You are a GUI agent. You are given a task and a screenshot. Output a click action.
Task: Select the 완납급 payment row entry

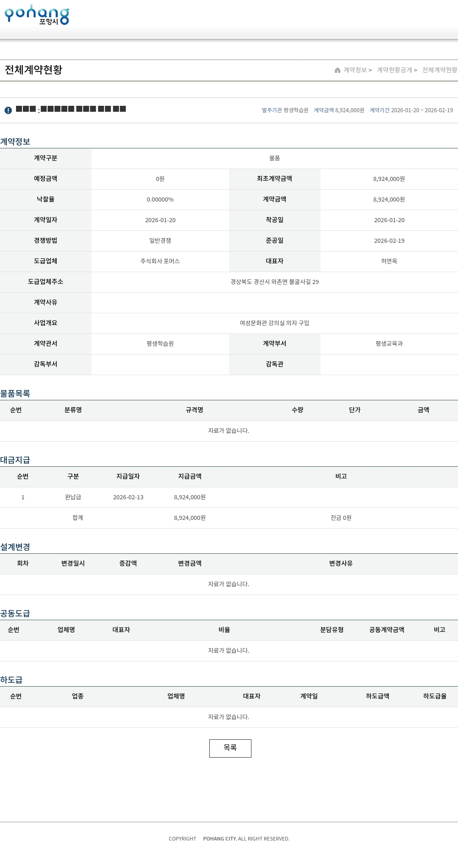[73, 497]
